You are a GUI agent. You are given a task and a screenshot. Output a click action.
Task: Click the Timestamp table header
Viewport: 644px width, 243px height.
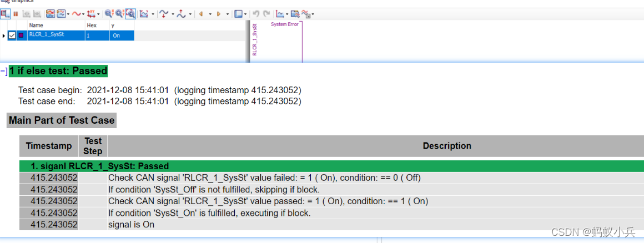click(x=49, y=146)
